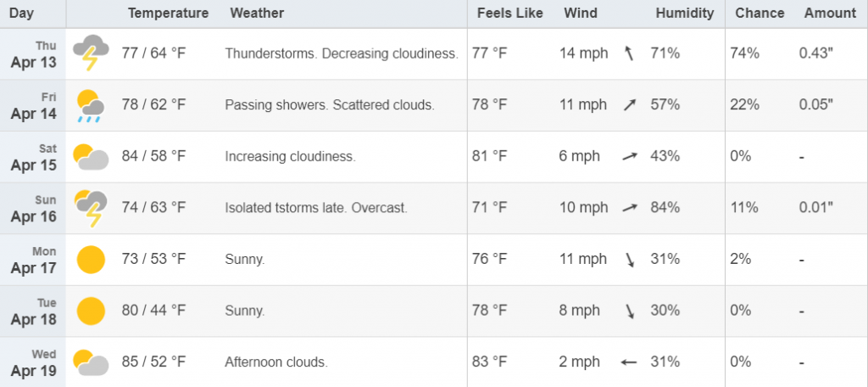Click the sunny icon for Mon Apr 17

(91, 260)
